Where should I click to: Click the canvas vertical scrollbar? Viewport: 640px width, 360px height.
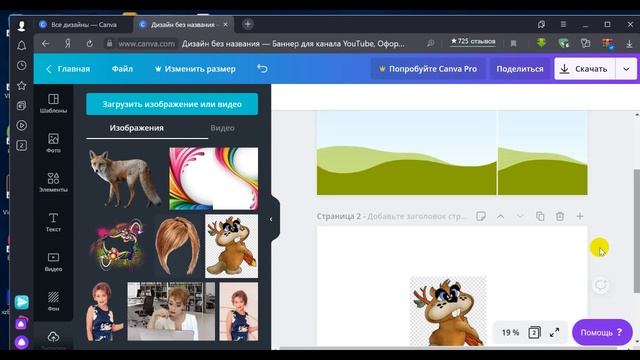click(636, 231)
